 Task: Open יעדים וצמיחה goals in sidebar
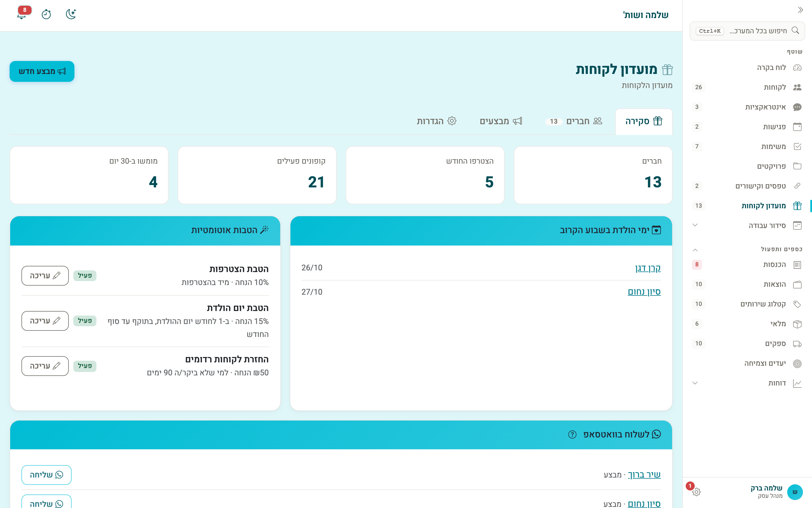pos(747,364)
